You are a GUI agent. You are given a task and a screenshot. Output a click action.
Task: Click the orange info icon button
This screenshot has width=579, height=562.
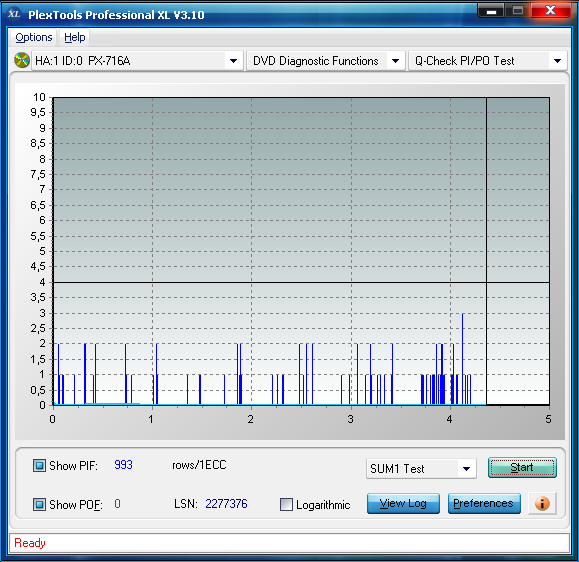(542, 503)
